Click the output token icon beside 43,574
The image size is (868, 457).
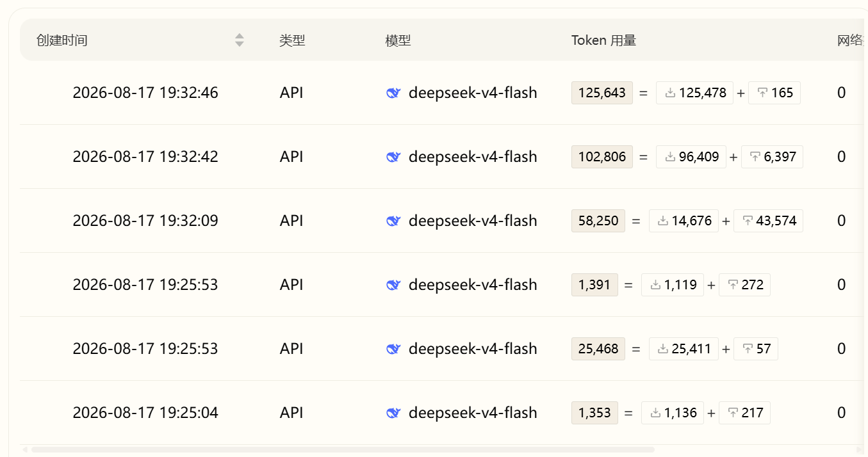[748, 221]
